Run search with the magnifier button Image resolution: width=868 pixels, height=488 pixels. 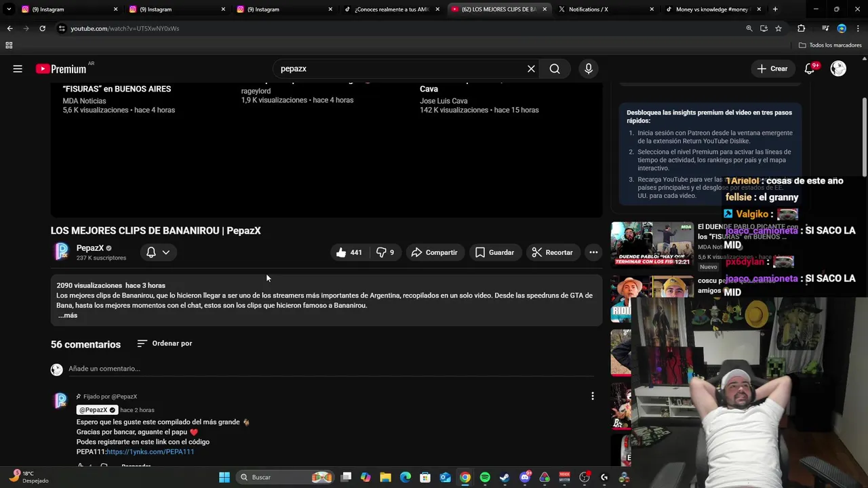coord(555,68)
